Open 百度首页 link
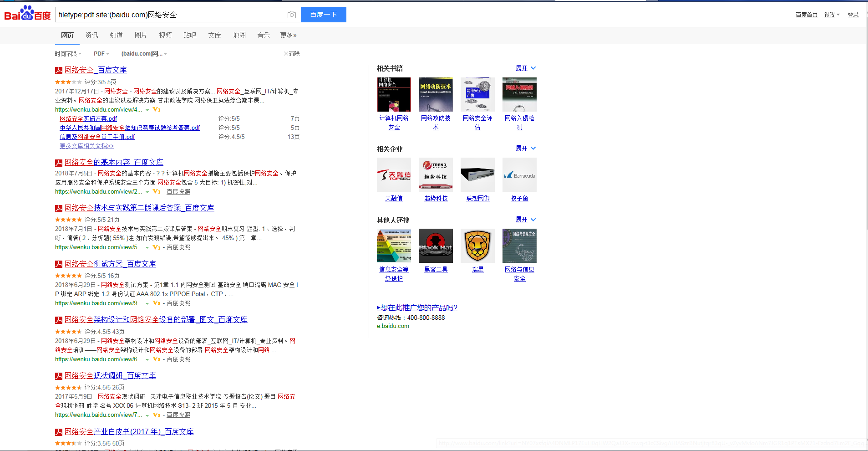Screen dimensions: 868x451 click(x=807, y=15)
